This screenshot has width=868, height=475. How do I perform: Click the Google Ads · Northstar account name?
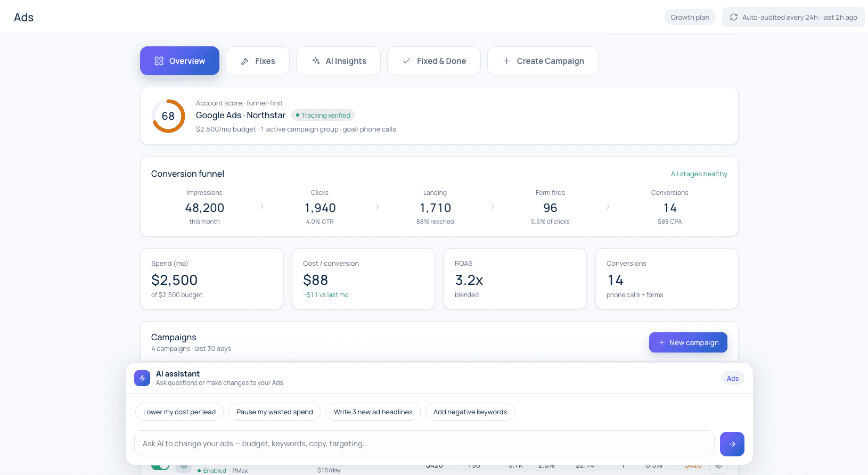[x=241, y=115]
